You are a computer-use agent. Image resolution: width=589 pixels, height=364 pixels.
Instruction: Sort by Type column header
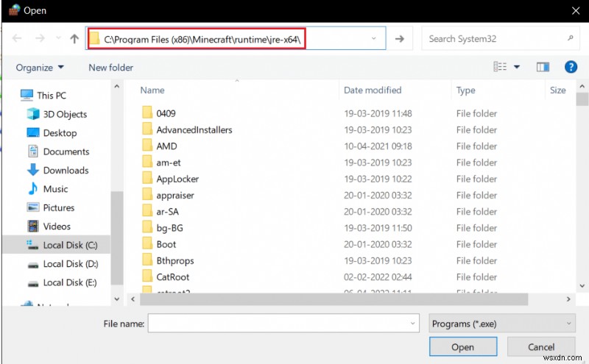pyautogui.click(x=466, y=90)
